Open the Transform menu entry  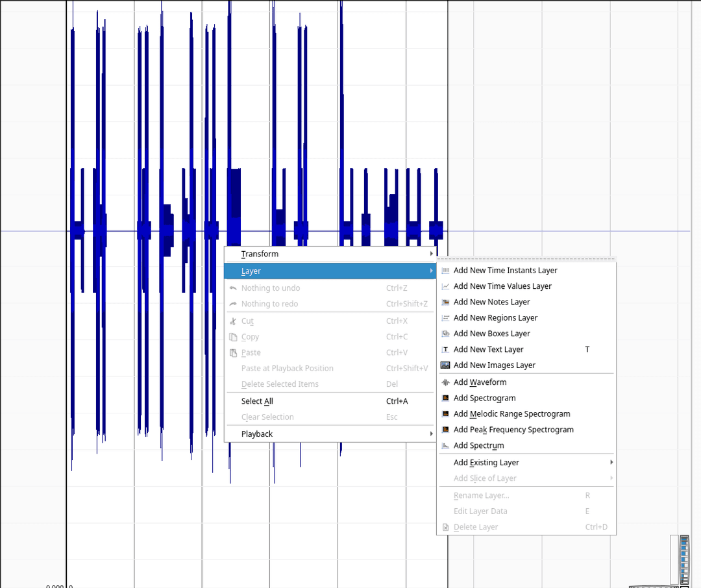[330, 254]
